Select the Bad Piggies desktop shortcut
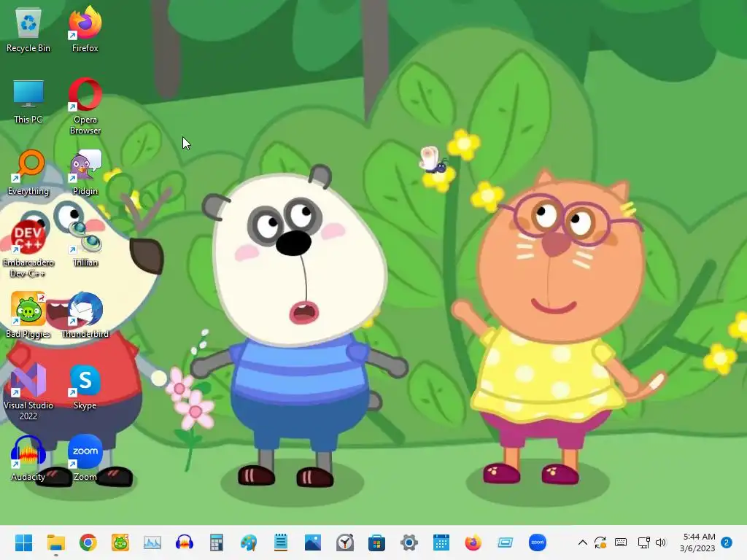Viewport: 747px width, 560px height. click(x=28, y=316)
